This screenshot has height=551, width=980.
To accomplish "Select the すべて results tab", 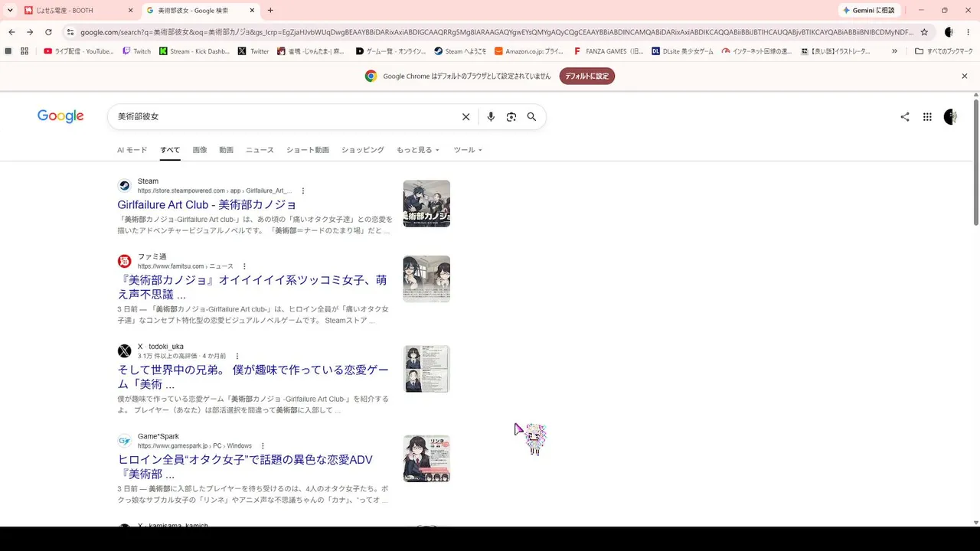I will pyautogui.click(x=170, y=150).
